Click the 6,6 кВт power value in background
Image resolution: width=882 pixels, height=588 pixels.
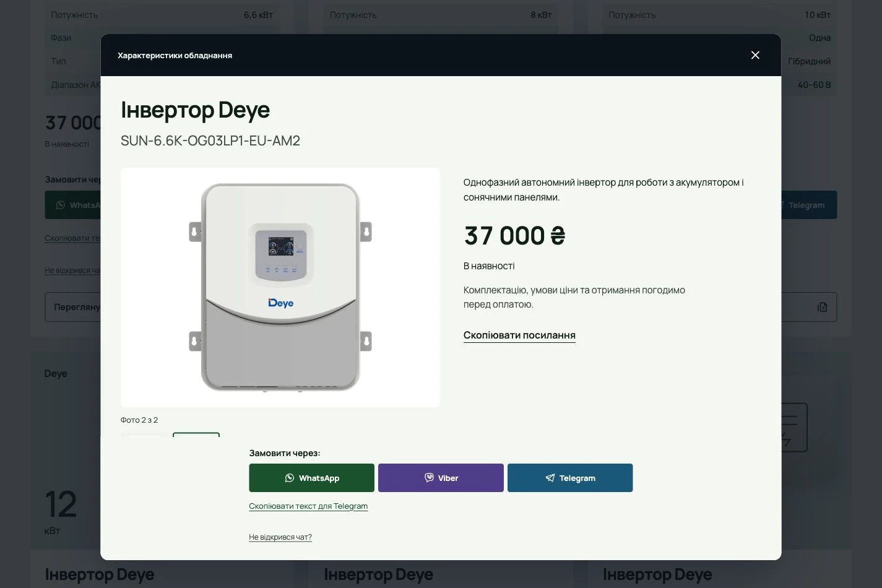(258, 15)
